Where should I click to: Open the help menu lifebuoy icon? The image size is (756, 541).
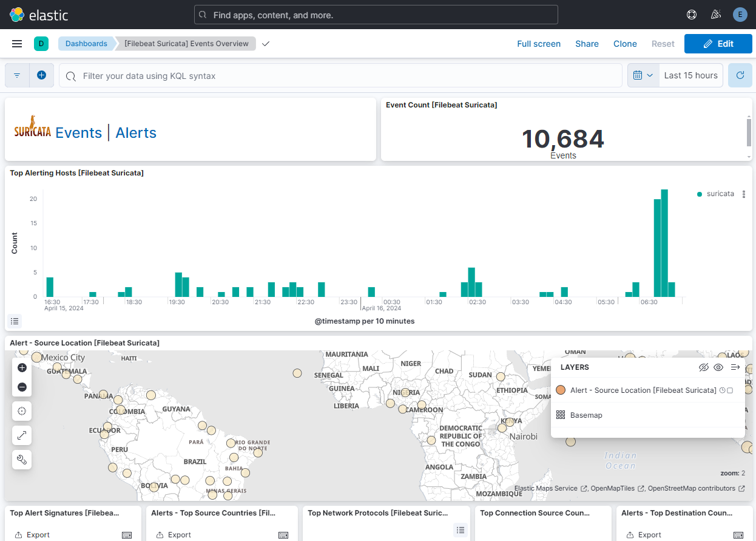click(x=691, y=15)
